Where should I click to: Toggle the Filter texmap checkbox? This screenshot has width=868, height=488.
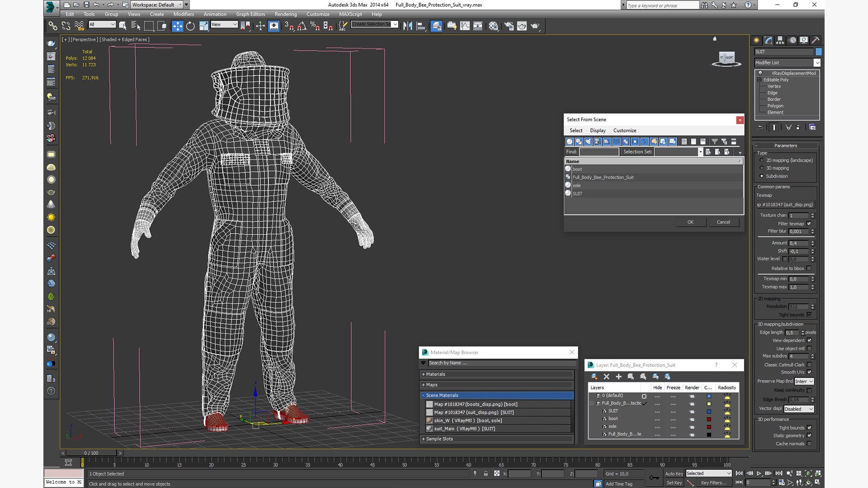click(x=809, y=223)
